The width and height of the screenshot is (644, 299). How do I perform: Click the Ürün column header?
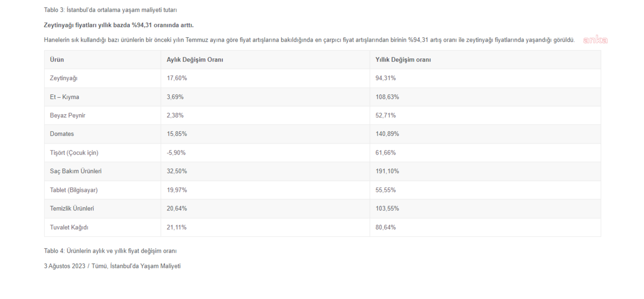[x=57, y=60]
